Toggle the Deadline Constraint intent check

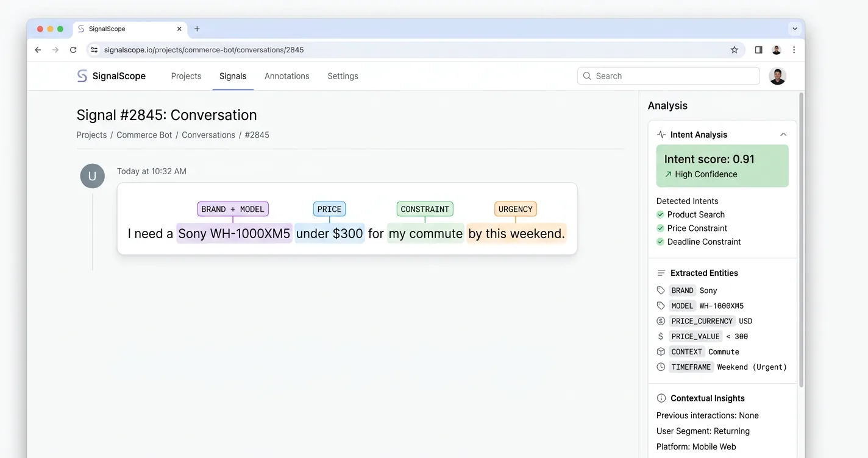660,242
